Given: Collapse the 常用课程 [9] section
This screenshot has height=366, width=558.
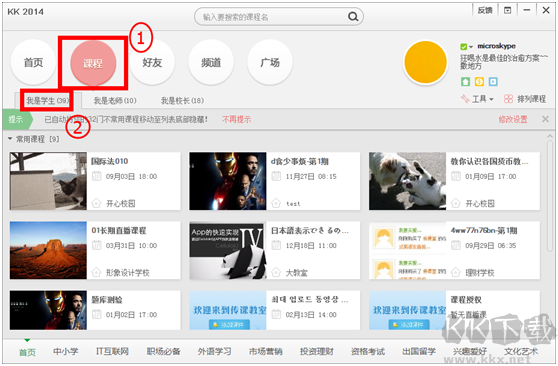Looking at the screenshot, I should [x=10, y=139].
